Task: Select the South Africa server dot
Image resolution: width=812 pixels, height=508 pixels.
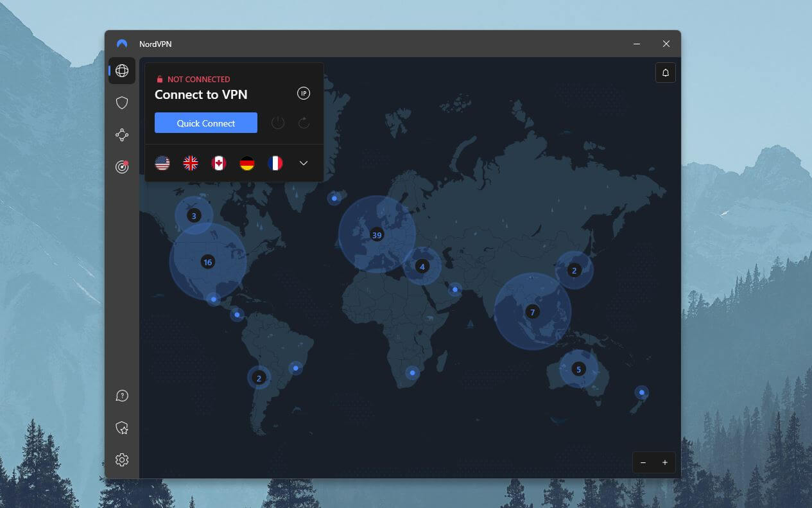Action: point(412,372)
